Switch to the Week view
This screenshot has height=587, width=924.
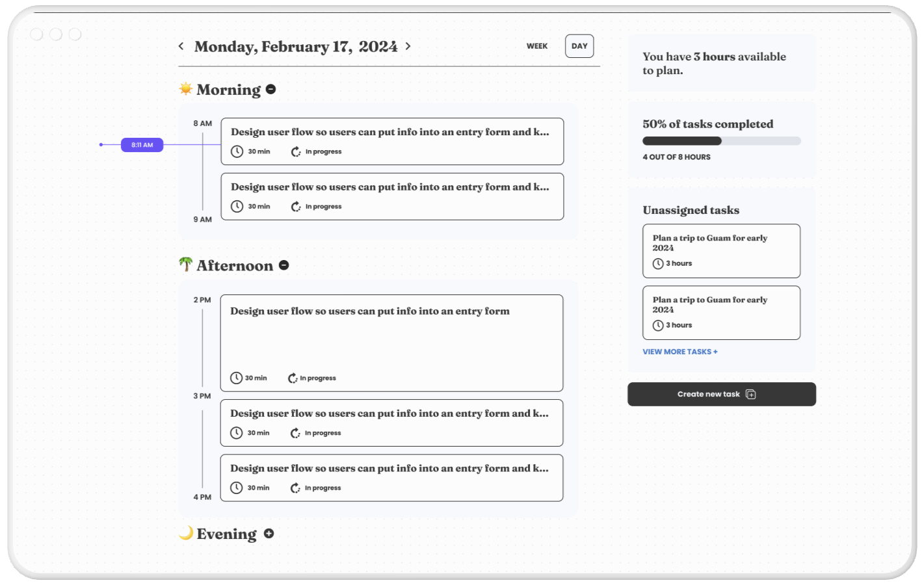coord(537,46)
